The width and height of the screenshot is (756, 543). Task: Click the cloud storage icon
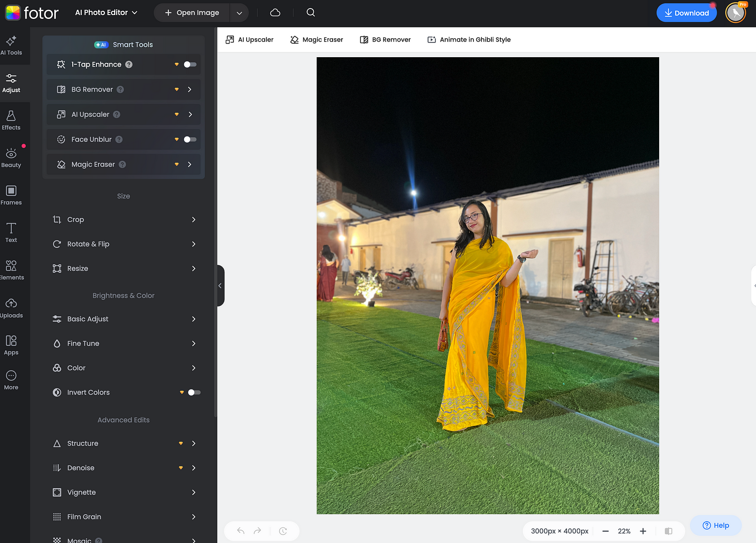[275, 13]
